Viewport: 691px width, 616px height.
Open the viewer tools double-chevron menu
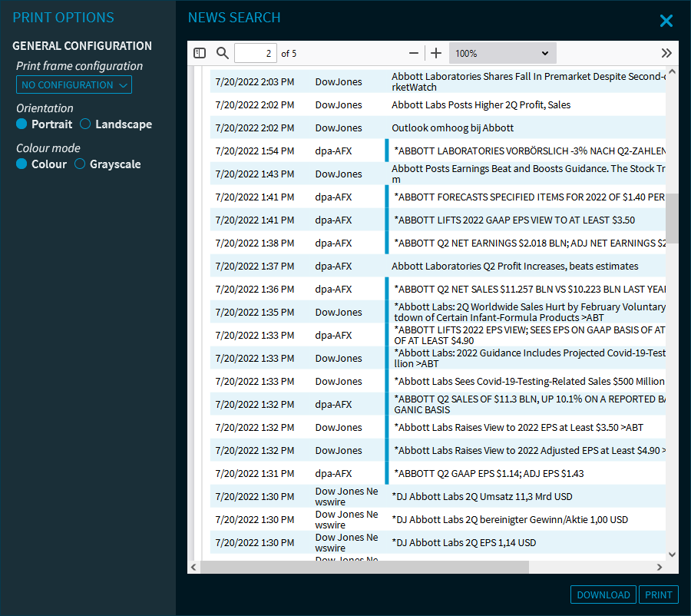tap(666, 53)
